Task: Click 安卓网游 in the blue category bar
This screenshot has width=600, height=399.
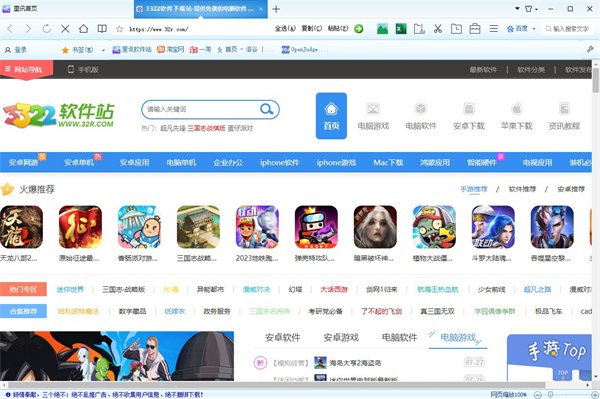Action: click(24, 163)
